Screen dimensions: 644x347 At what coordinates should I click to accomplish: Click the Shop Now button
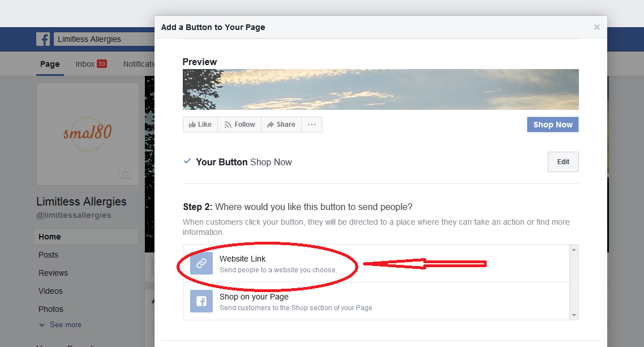[552, 124]
